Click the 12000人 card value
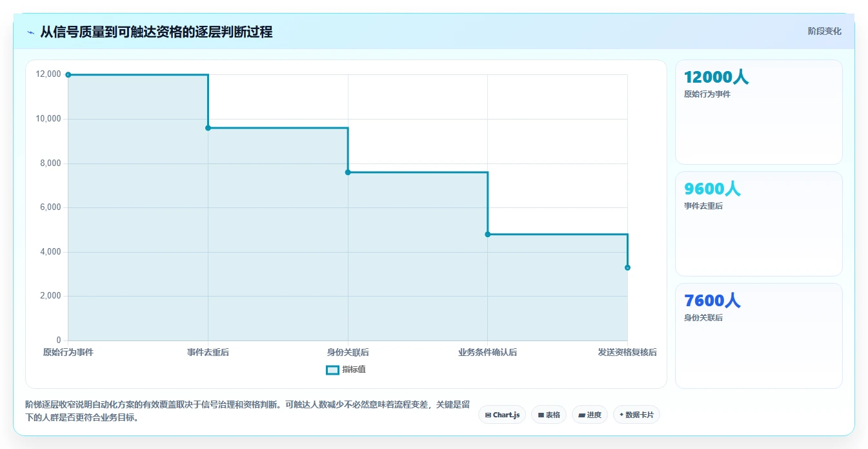 pyautogui.click(x=716, y=78)
